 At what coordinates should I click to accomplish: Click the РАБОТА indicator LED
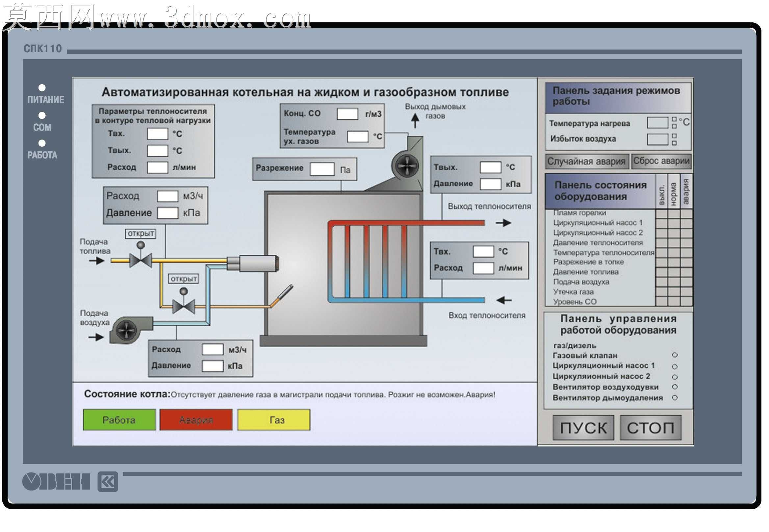coord(42,143)
